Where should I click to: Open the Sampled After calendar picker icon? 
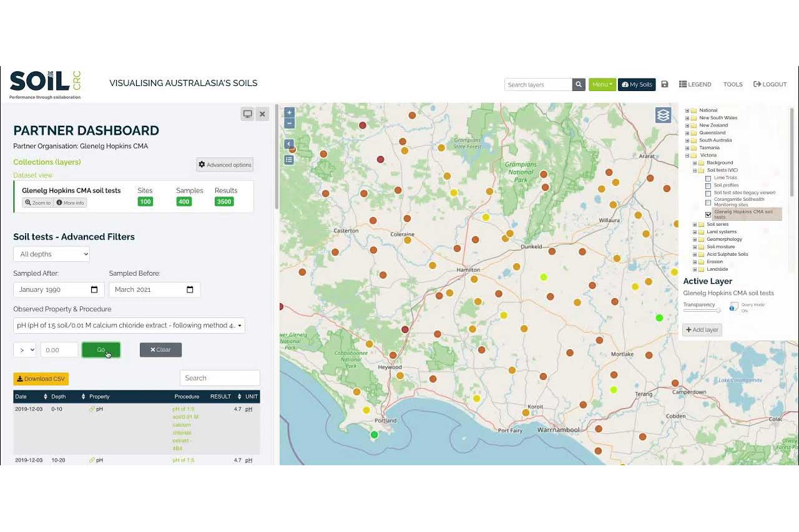coord(94,289)
